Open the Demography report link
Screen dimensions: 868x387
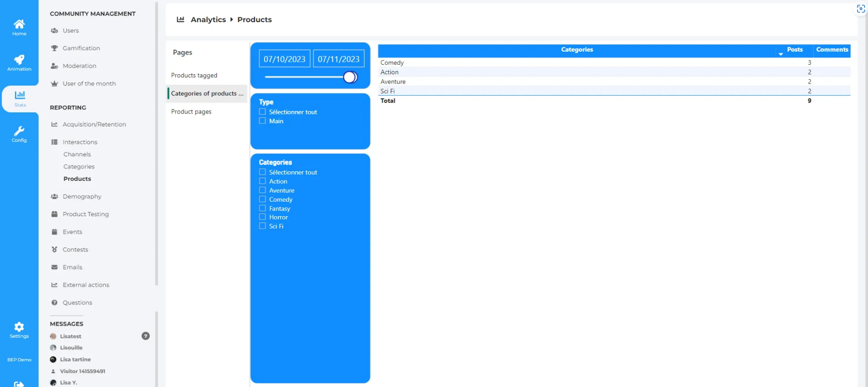(82, 196)
